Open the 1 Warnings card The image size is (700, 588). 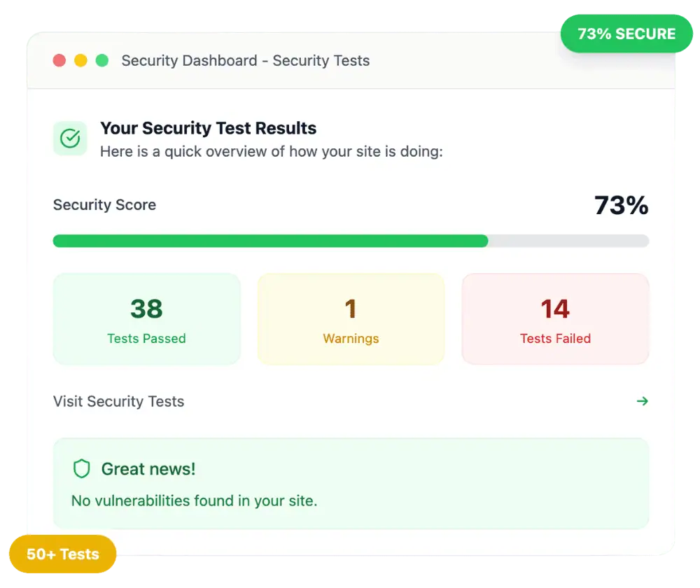tap(351, 319)
